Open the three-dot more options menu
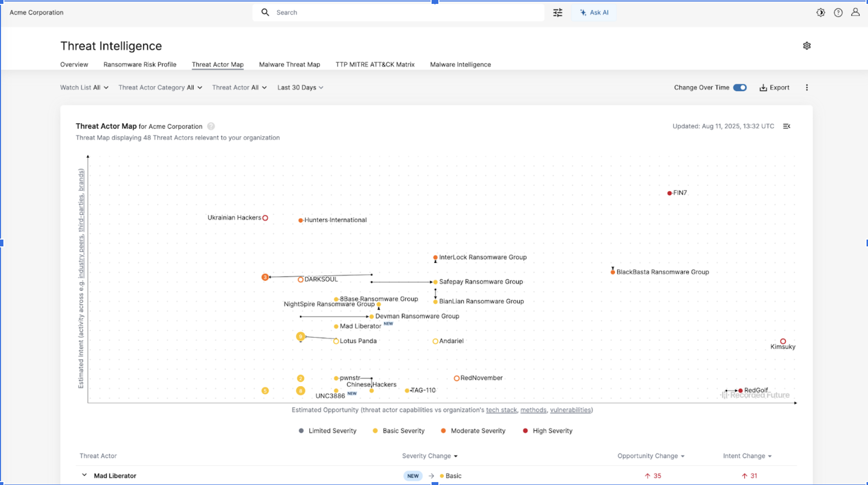 click(x=807, y=88)
